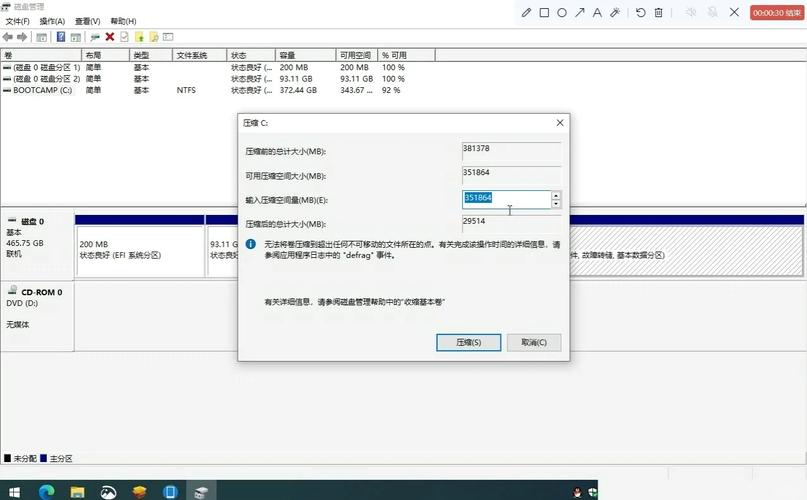Select the text 'A' annotation tool
Screen dimensions: 807x500
tap(597, 12)
